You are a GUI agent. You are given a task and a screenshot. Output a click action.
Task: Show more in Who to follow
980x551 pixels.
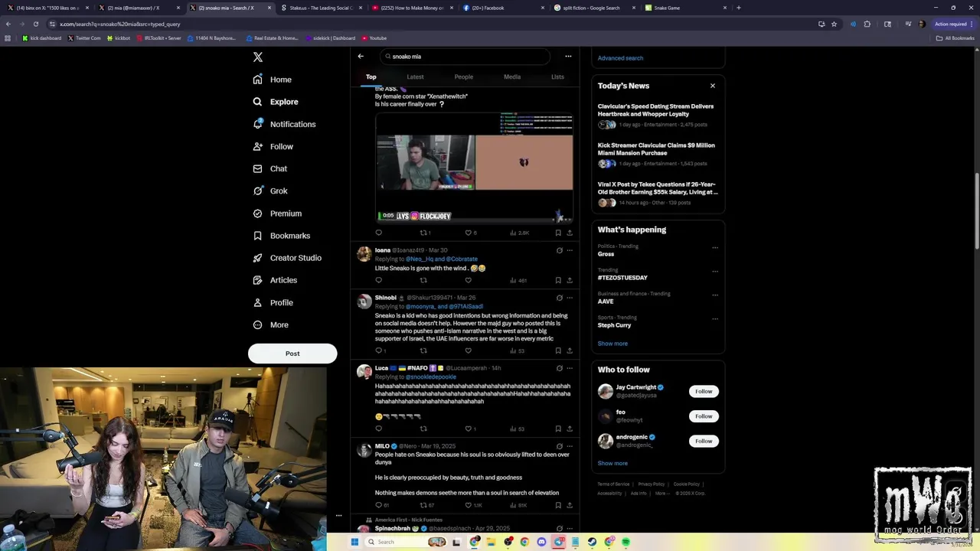[612, 463]
